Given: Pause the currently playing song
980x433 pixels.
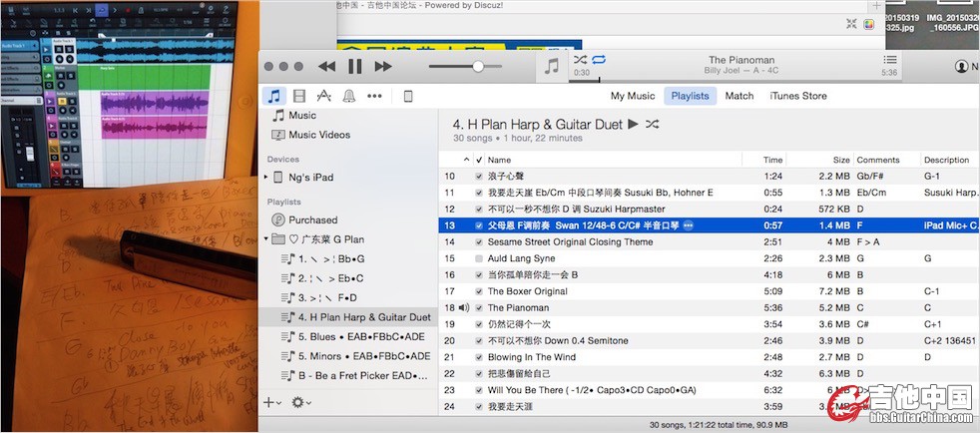Looking at the screenshot, I should (354, 66).
